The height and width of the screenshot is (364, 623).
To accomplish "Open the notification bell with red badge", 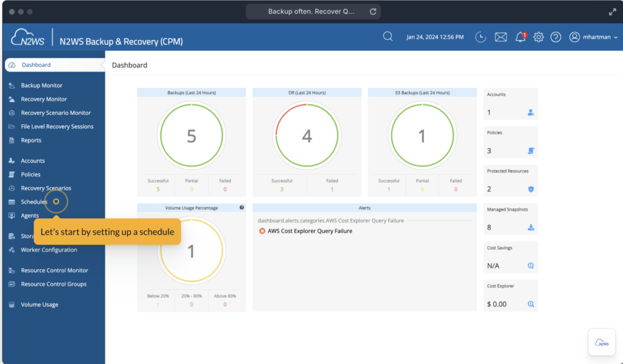I will [521, 37].
